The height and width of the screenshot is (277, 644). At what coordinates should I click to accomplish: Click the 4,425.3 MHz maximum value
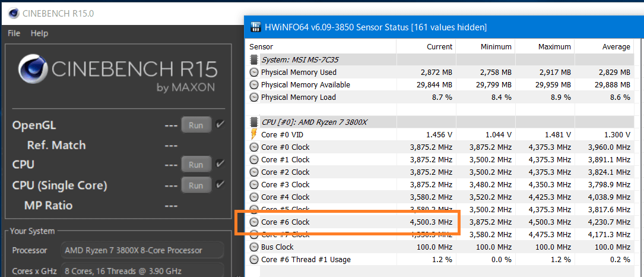(x=550, y=197)
